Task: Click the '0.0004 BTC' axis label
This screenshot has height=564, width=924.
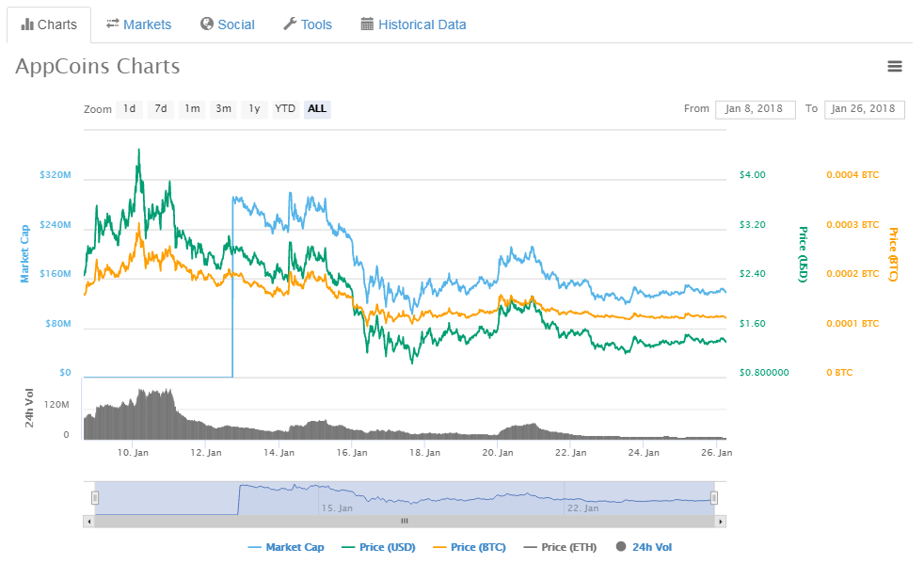Action: click(852, 175)
